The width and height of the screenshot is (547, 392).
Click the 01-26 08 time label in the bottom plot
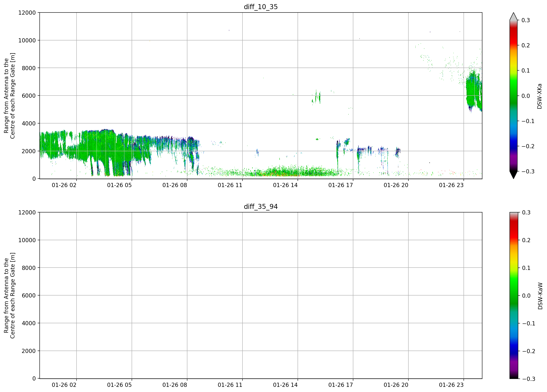[175, 385]
